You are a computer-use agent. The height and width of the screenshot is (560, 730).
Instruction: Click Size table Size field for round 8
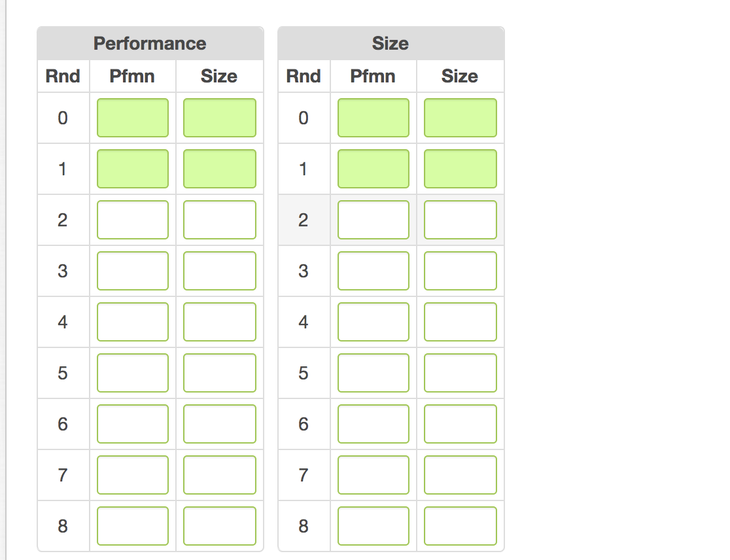[x=460, y=526]
